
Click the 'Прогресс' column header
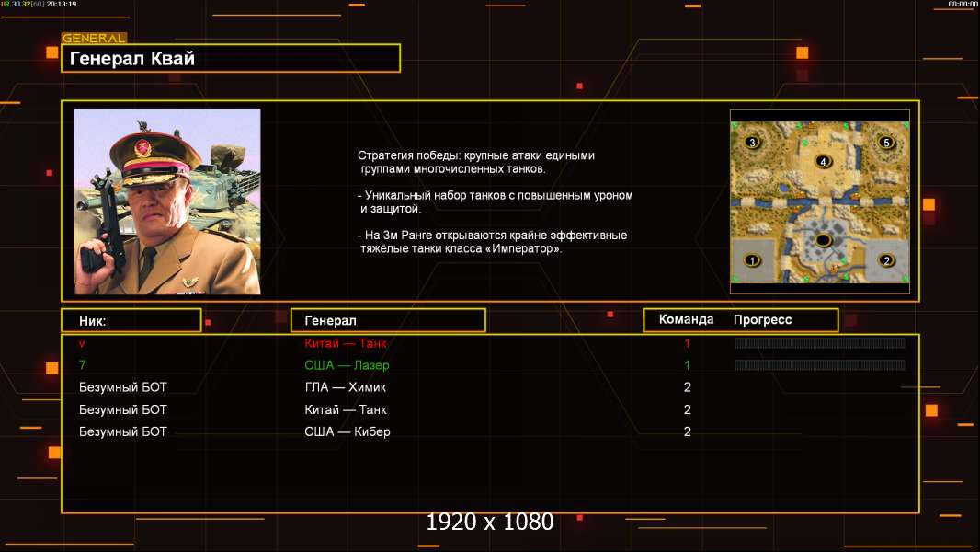[x=762, y=319]
